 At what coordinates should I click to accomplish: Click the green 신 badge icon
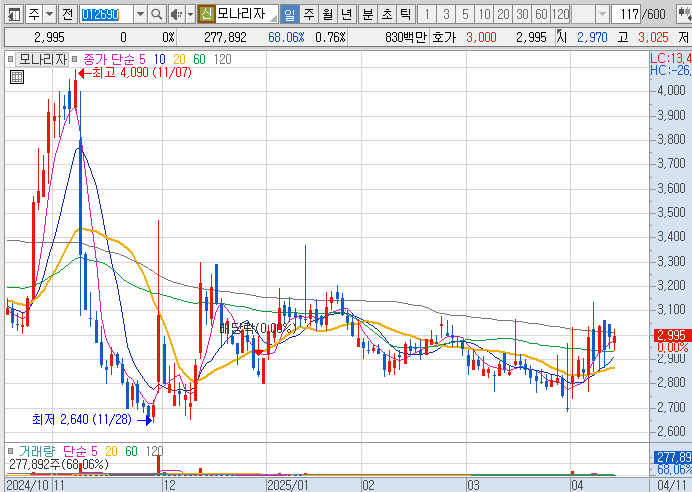coord(207,14)
